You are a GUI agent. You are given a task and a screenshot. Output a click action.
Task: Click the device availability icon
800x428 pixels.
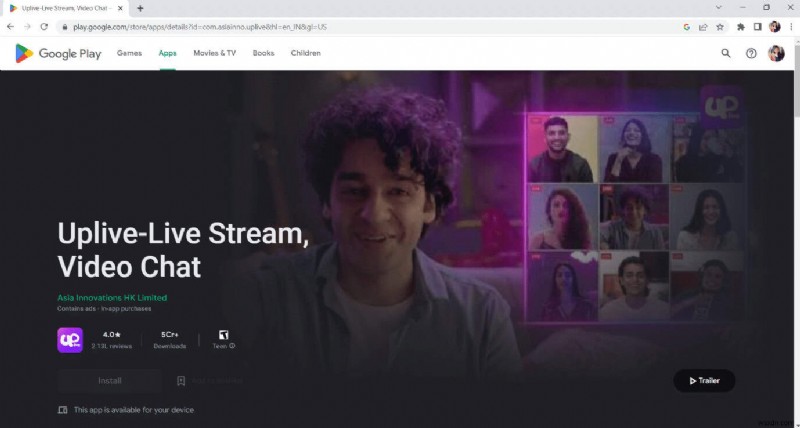point(62,410)
